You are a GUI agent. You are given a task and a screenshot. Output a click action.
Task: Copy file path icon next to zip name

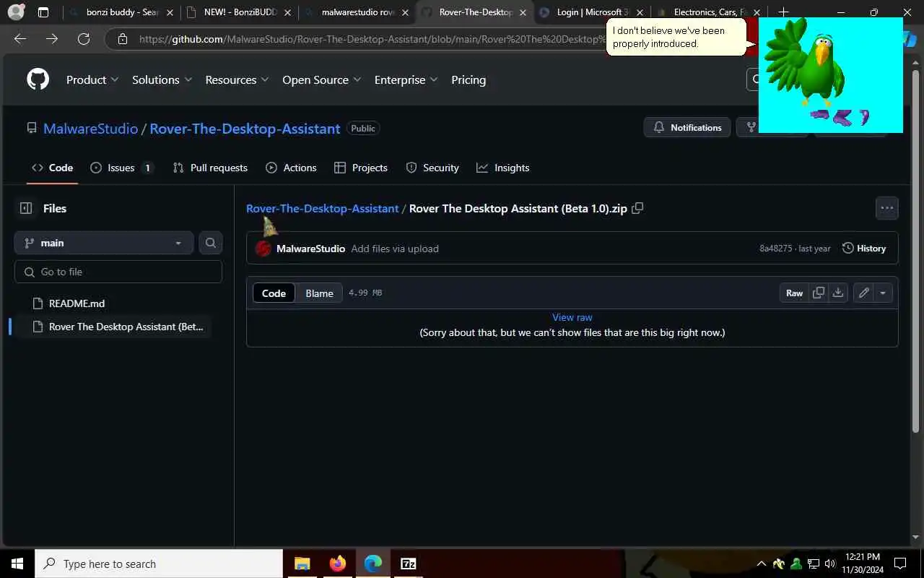[x=637, y=208]
